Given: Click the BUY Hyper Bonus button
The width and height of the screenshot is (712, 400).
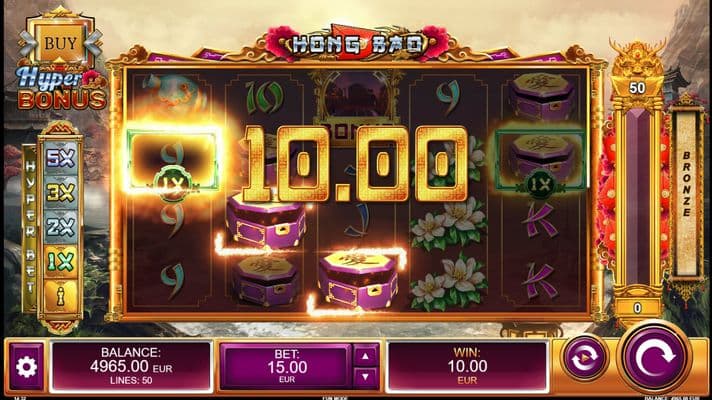Looking at the screenshot, I should point(60,44).
